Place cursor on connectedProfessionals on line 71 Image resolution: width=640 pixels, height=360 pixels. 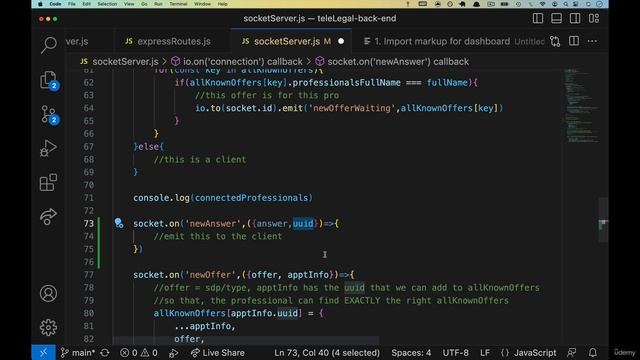pos(251,198)
